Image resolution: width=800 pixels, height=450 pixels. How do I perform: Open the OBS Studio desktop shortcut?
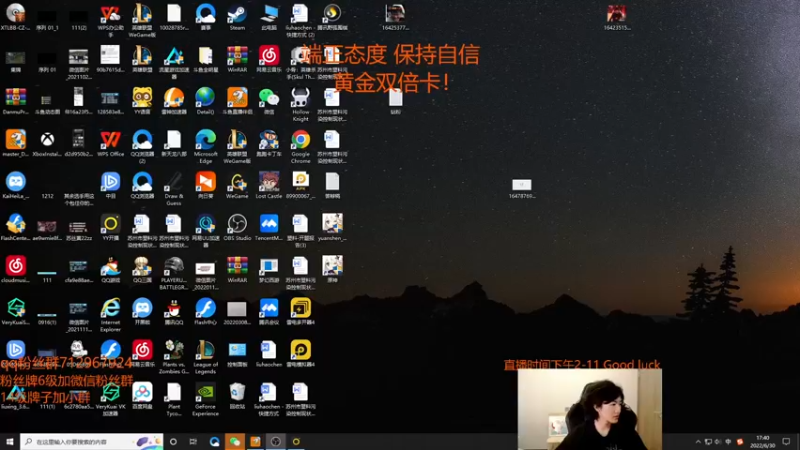(237, 228)
